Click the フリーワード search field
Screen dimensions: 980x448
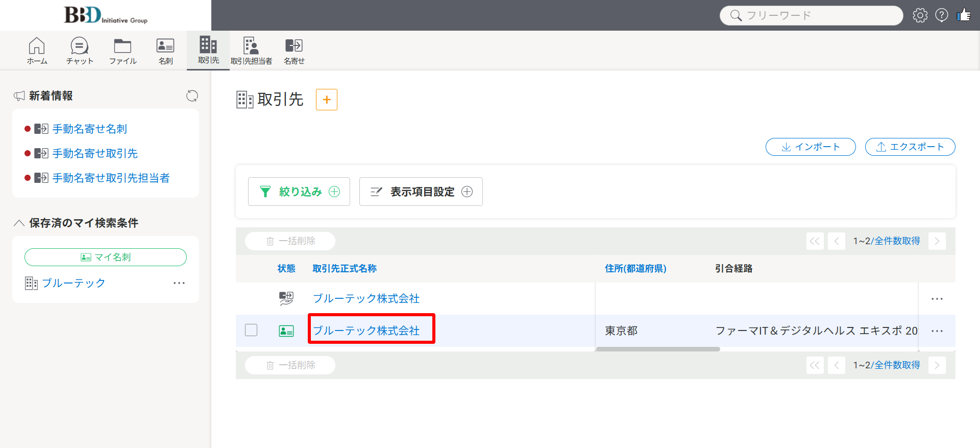(x=812, y=15)
